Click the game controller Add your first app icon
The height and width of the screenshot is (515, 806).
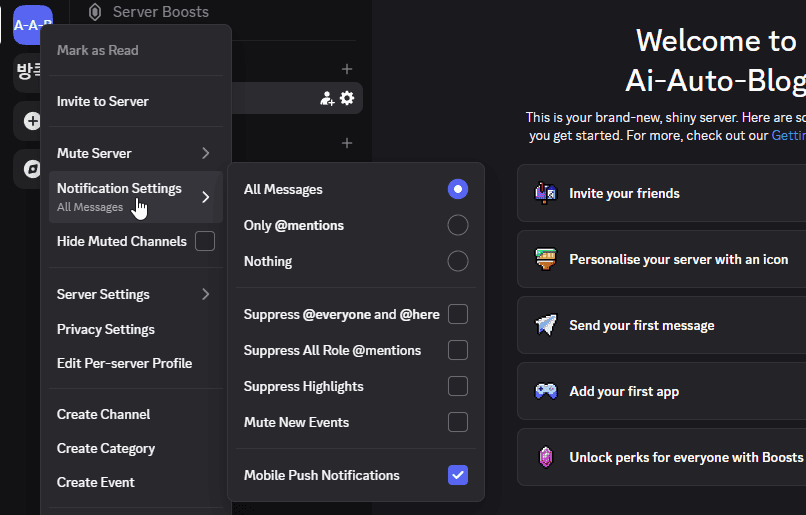coord(545,391)
